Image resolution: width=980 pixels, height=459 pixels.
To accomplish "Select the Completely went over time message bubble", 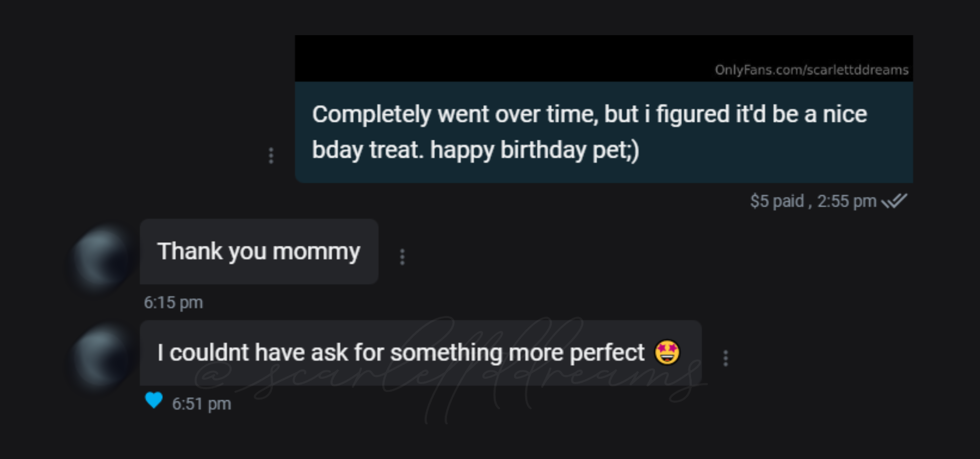I will (x=604, y=132).
